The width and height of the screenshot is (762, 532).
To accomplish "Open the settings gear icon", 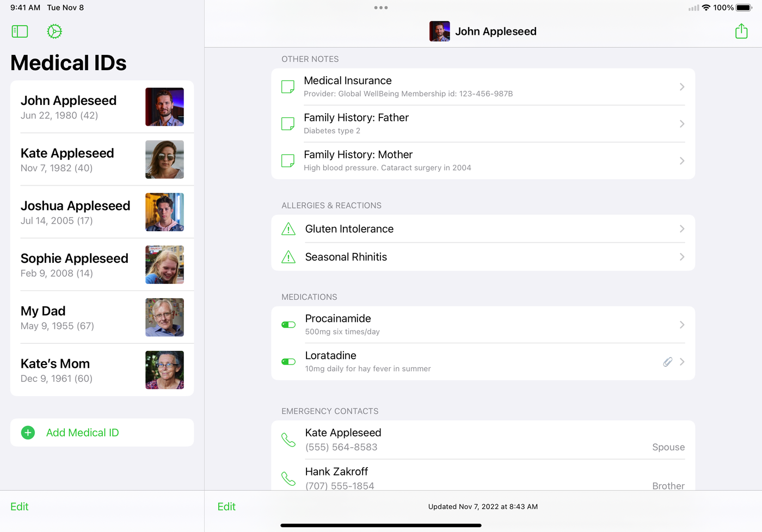I will [x=54, y=32].
